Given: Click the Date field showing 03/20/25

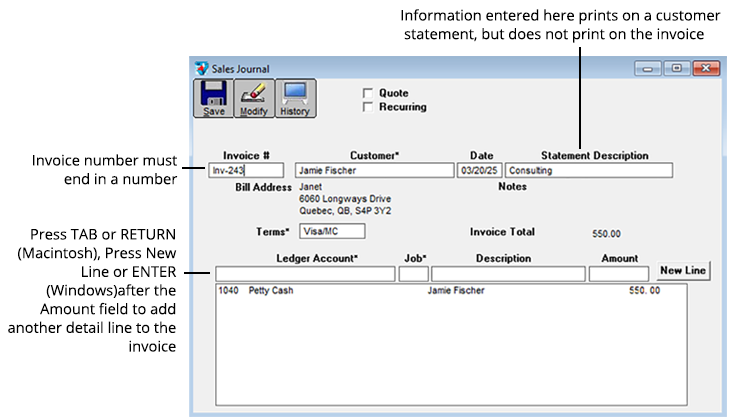Looking at the screenshot, I should 479,171.
